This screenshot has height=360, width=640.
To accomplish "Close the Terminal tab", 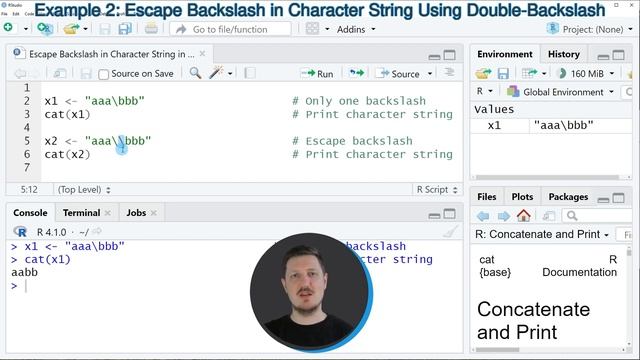I will click(x=108, y=213).
